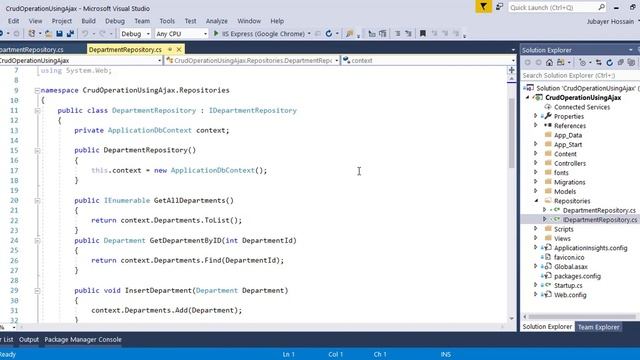
Task: Click the yellow notifications filter flag icon
Action: pyautogui.click(x=483, y=7)
